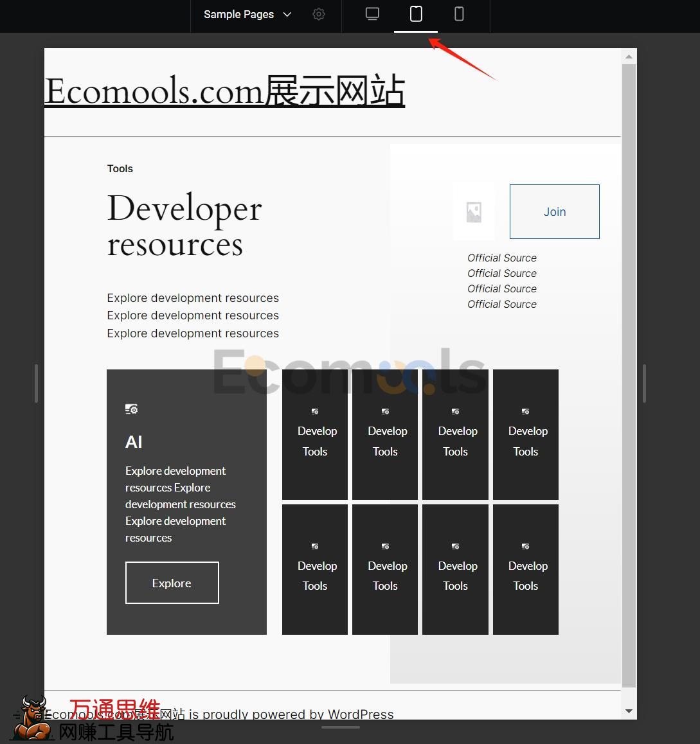The height and width of the screenshot is (744, 700).
Task: Open the Ecomools.com展示网站 site title link
Action: [x=224, y=91]
